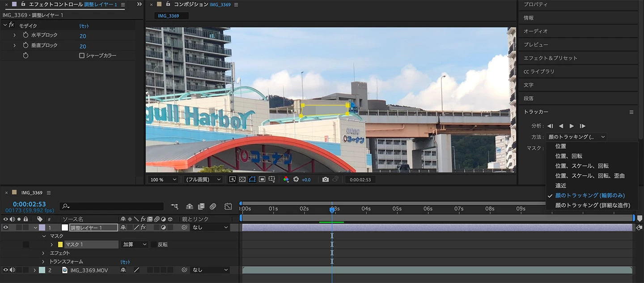Select 位置 tracking method

(561, 146)
